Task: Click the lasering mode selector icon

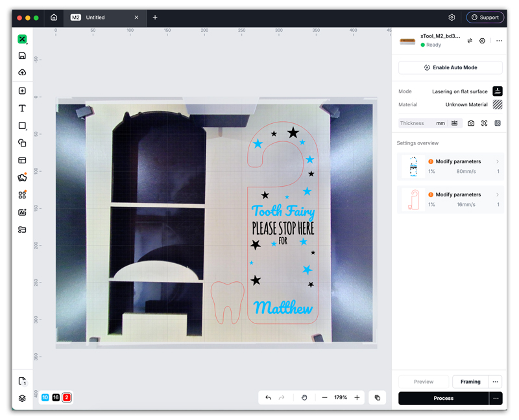Action: [498, 91]
